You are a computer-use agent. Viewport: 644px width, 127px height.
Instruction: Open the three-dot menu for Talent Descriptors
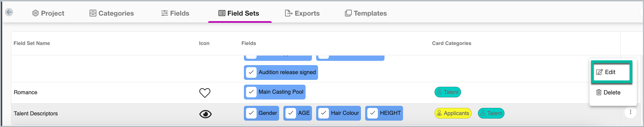(630, 112)
